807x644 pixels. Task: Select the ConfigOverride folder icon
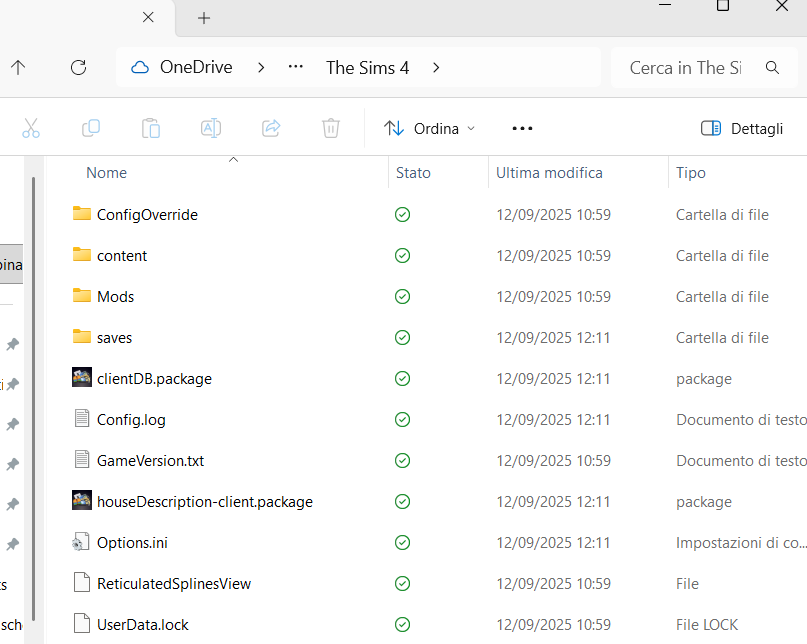coord(82,214)
